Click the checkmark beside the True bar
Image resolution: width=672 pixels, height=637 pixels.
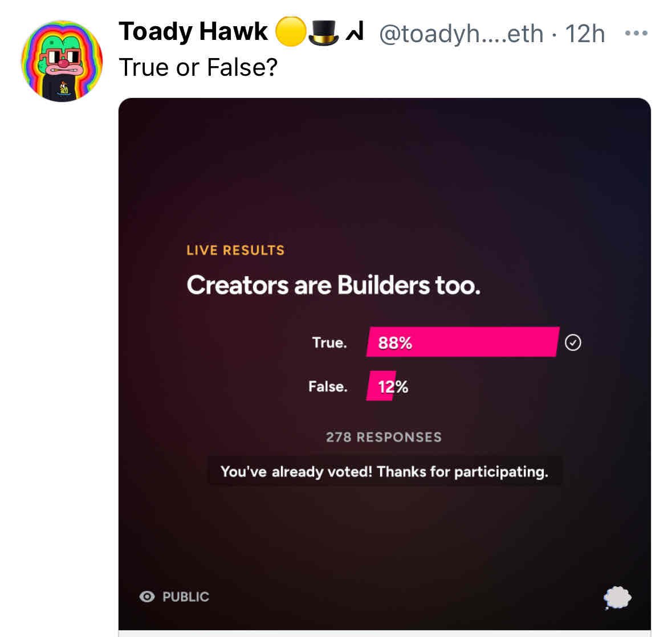point(573,342)
